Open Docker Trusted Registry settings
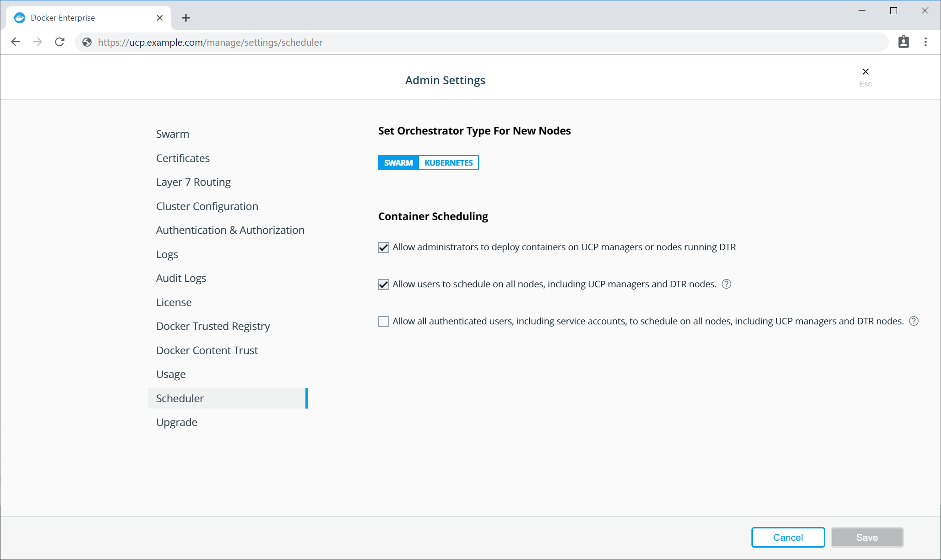 coord(213,326)
